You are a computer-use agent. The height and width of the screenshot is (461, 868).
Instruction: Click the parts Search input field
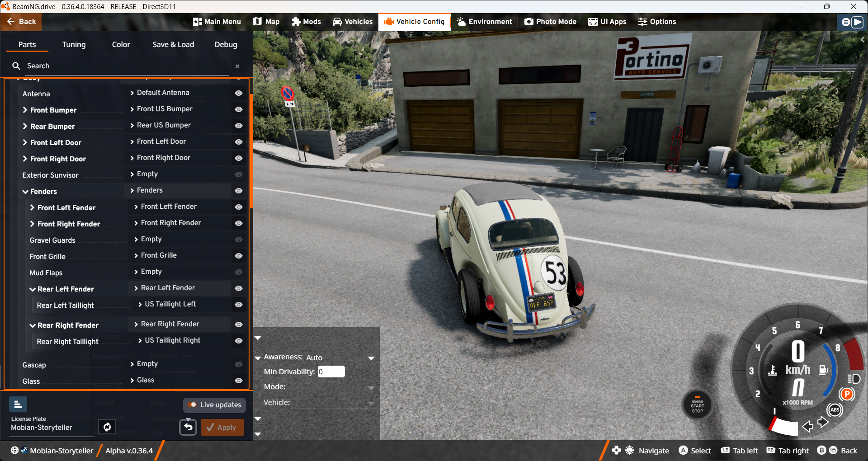[127, 66]
